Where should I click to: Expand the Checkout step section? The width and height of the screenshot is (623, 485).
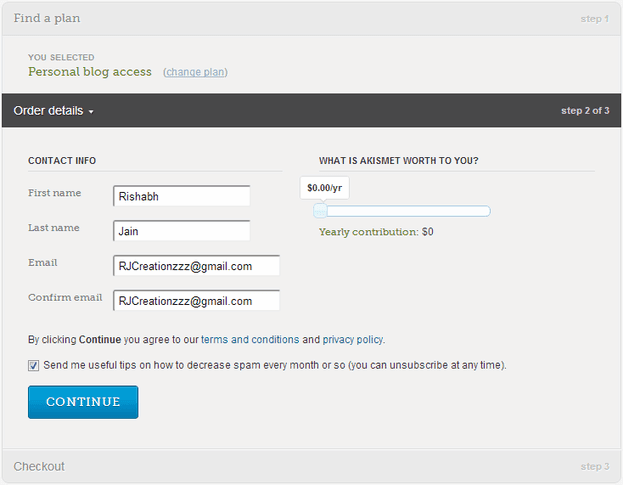point(40,466)
